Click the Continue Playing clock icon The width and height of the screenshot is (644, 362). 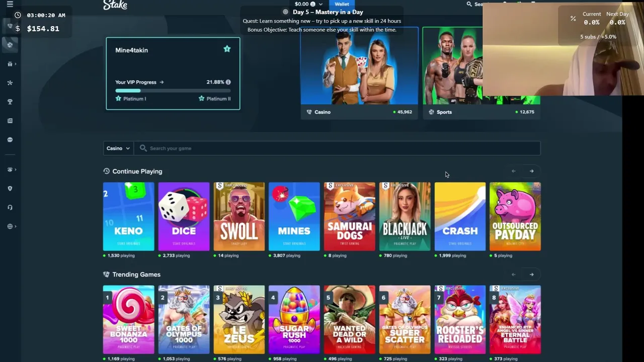(106, 171)
